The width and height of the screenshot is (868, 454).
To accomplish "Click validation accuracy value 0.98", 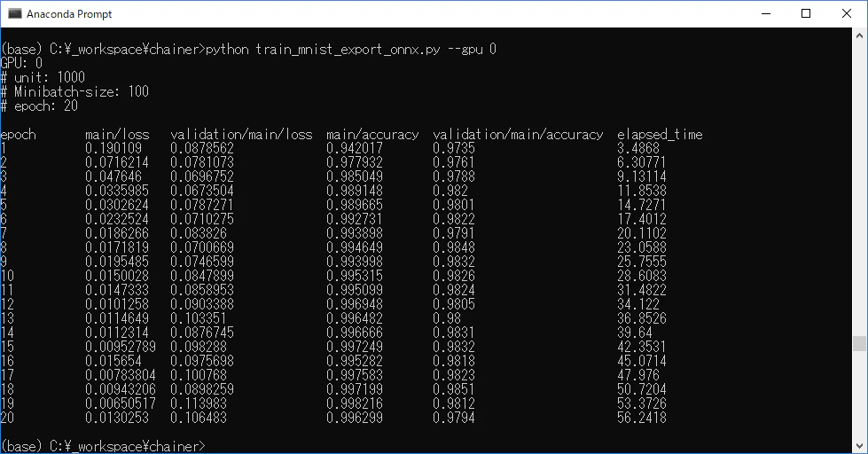I will pos(447,318).
